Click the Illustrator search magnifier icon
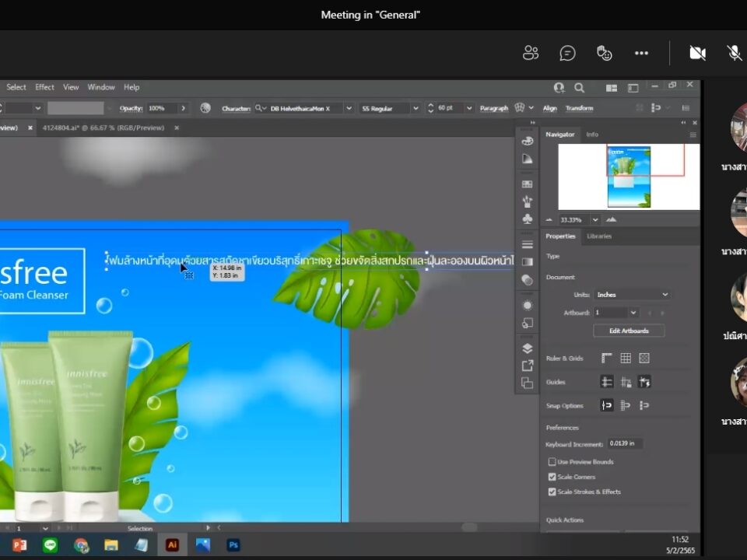The height and width of the screenshot is (560, 747). pos(579,88)
